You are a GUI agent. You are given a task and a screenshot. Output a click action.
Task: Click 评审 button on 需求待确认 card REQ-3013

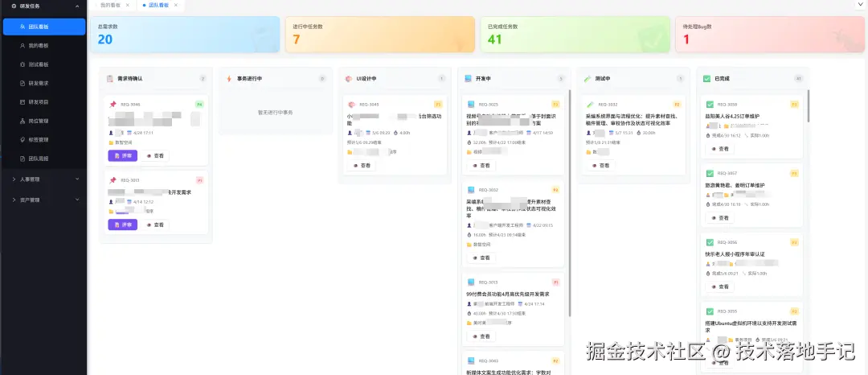pyautogui.click(x=122, y=225)
